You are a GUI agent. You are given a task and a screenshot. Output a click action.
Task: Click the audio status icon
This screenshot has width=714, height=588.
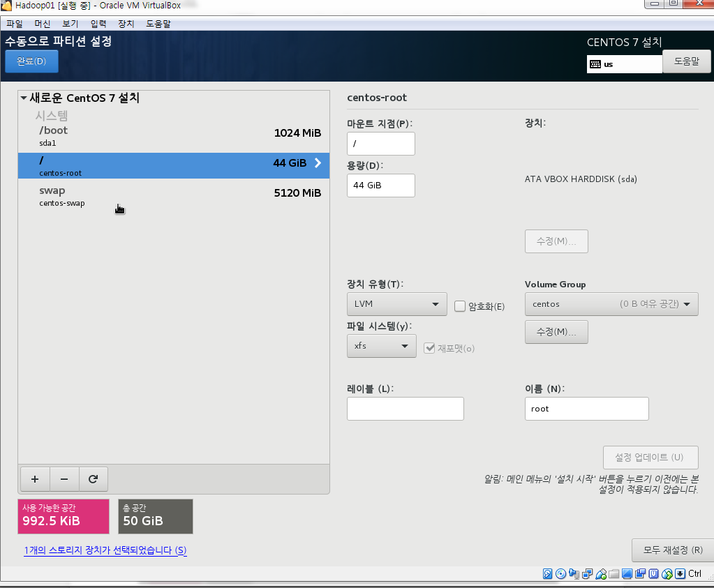click(574, 574)
